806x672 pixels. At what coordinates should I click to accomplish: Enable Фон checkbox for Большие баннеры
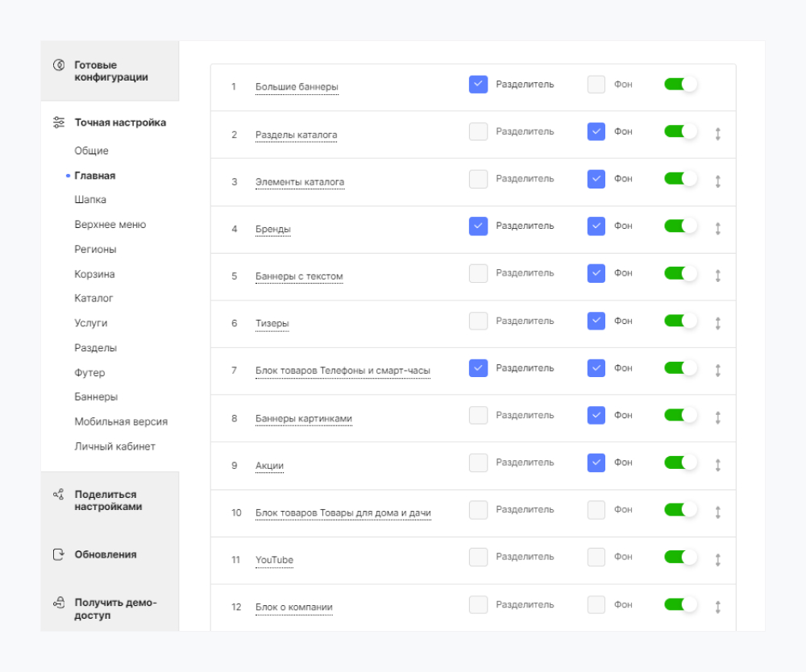[596, 85]
